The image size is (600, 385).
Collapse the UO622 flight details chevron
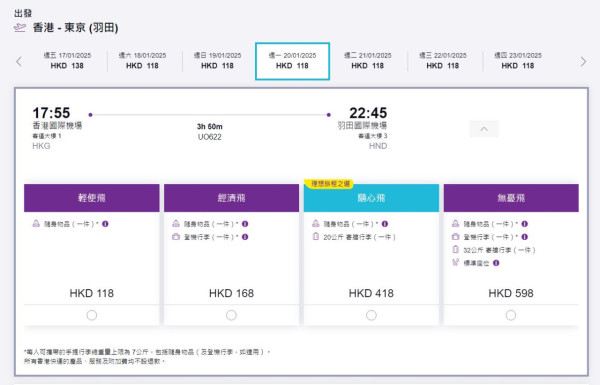pyautogui.click(x=484, y=129)
